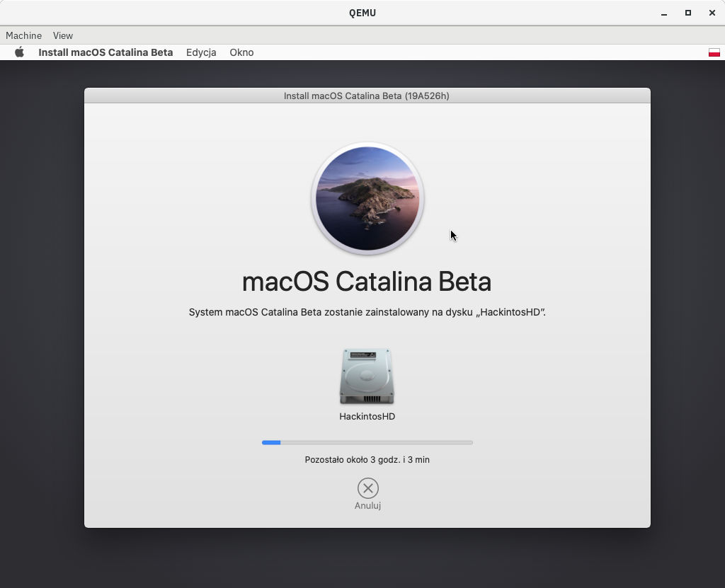Click the HackintosHD hard drive icon
The height and width of the screenshot is (588, 725).
367,376
